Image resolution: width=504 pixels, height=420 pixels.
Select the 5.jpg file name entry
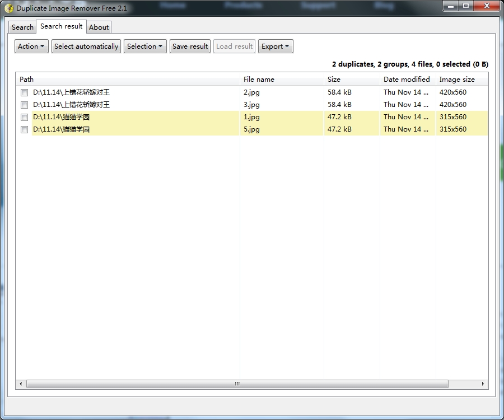tap(251, 129)
